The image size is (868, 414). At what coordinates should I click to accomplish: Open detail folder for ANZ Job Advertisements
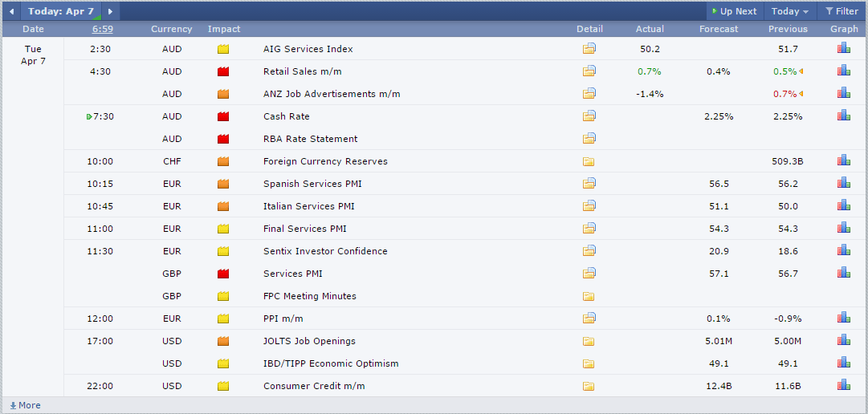(589, 94)
